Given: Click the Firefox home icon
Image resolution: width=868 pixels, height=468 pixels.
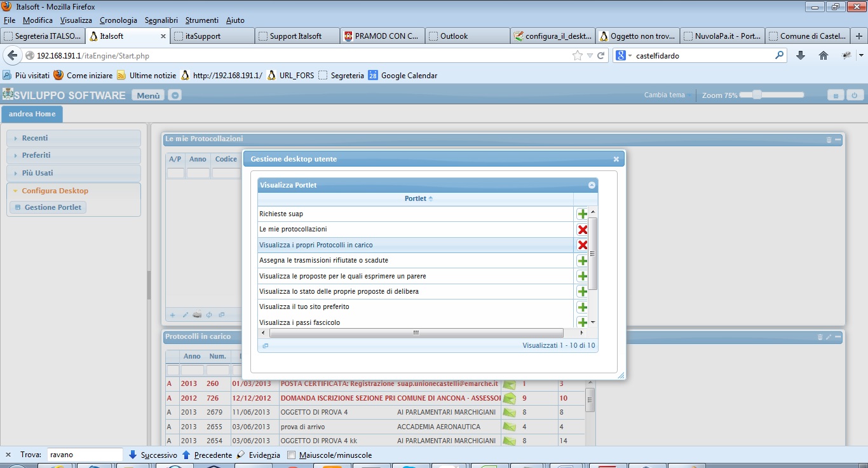Looking at the screenshot, I should pos(824,55).
